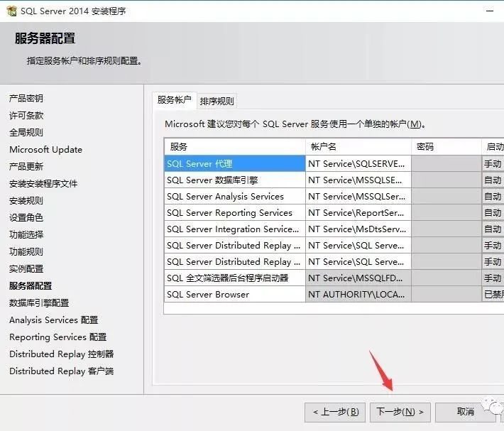The image size is (504, 431).
Task: Change startup type for Reporting Services
Action: [493, 213]
